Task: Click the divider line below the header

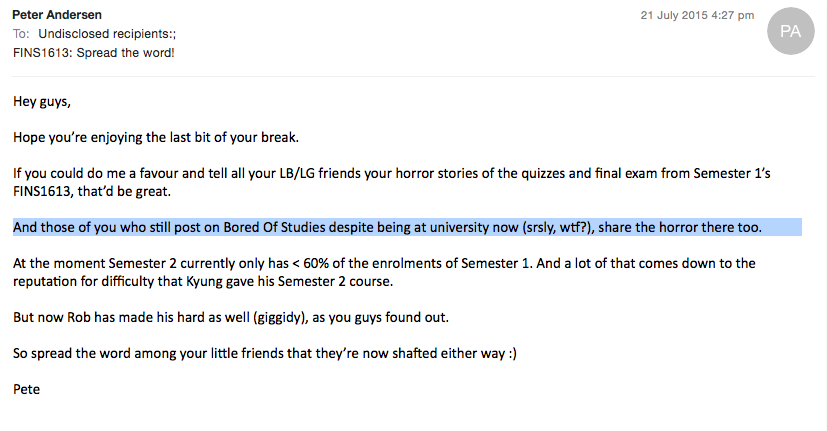Action: 414,76
